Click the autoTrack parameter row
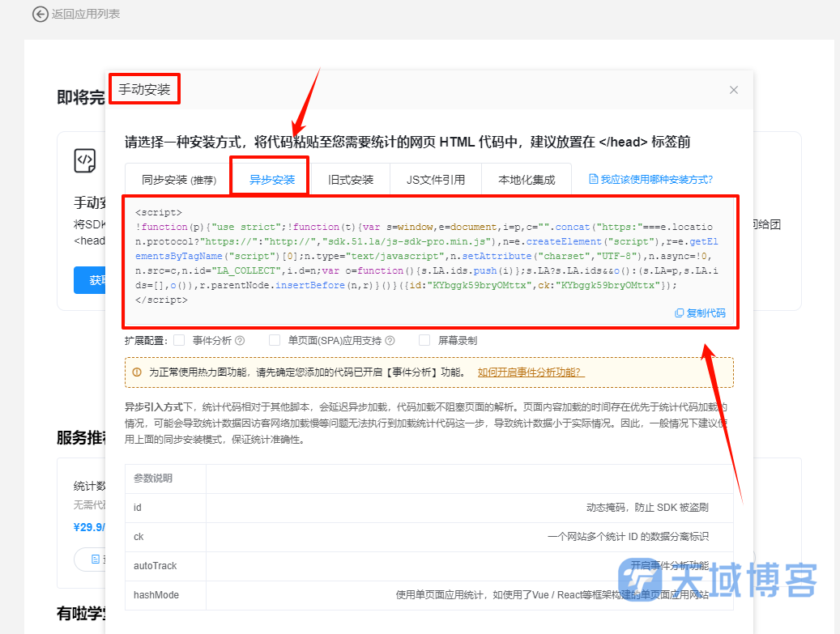 point(429,566)
